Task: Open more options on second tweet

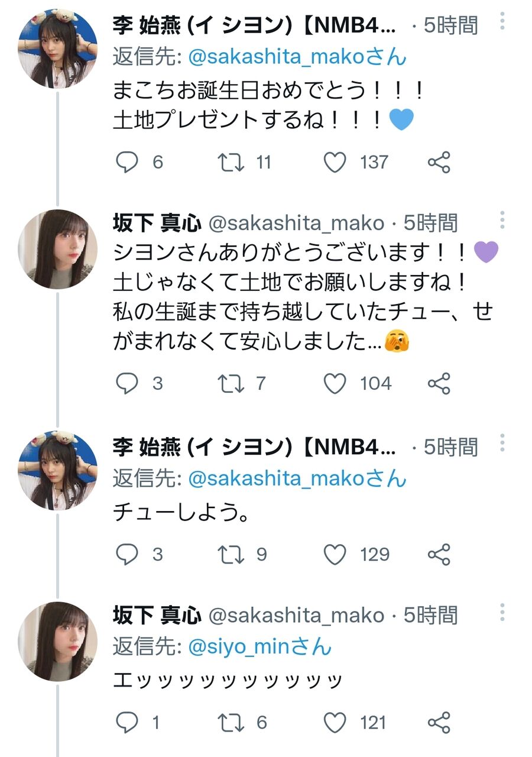Action: tap(502, 219)
